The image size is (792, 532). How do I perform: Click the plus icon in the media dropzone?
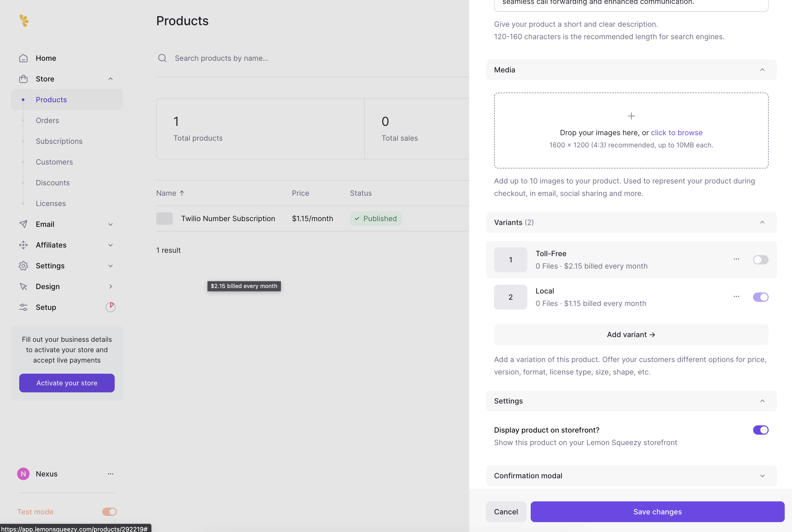point(631,116)
